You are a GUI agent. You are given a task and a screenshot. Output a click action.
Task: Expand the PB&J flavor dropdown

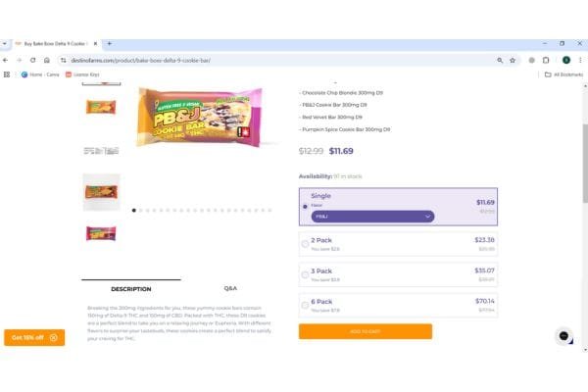coord(372,217)
